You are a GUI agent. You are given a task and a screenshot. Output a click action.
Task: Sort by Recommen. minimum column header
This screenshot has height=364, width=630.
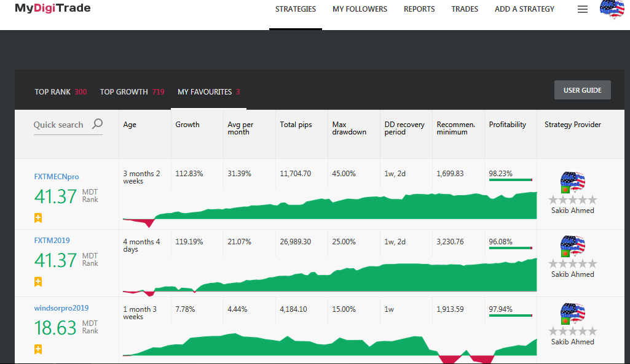(455, 128)
